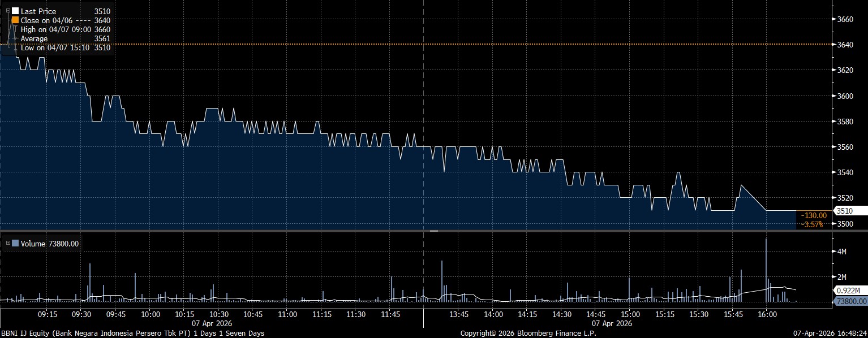
Task: Collapse the Last Price legend box
Action: click(x=8, y=11)
